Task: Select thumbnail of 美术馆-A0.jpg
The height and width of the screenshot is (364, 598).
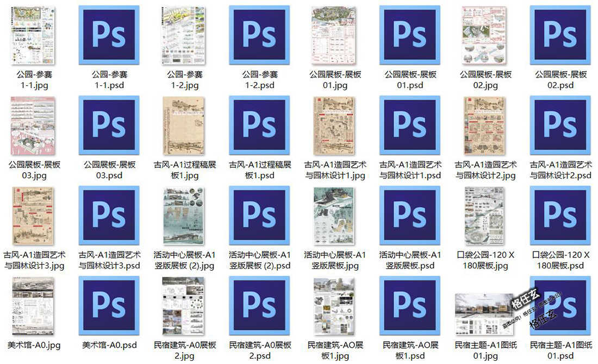Action: pyautogui.click(x=33, y=306)
